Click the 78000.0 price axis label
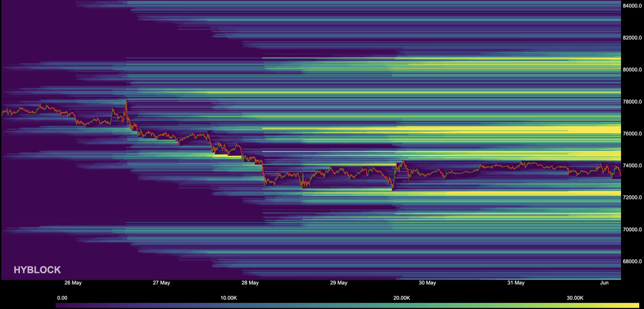The image size is (644, 309). pyautogui.click(x=633, y=102)
